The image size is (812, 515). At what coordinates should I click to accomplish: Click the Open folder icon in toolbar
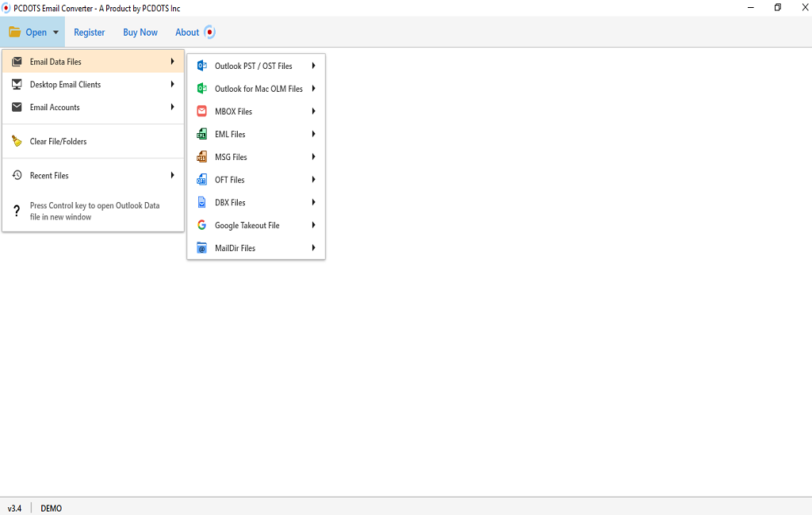point(14,32)
